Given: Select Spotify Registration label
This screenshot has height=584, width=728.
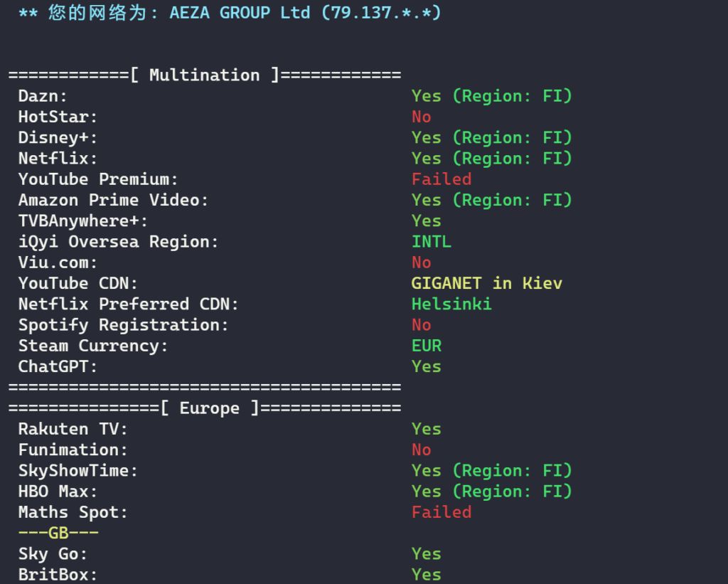Looking at the screenshot, I should 124,325.
